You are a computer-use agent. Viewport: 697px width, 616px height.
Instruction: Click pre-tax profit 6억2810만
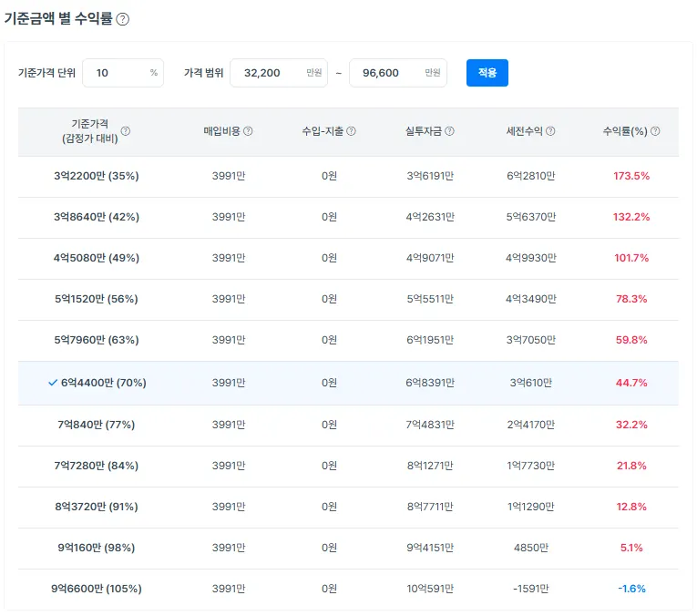pos(531,176)
